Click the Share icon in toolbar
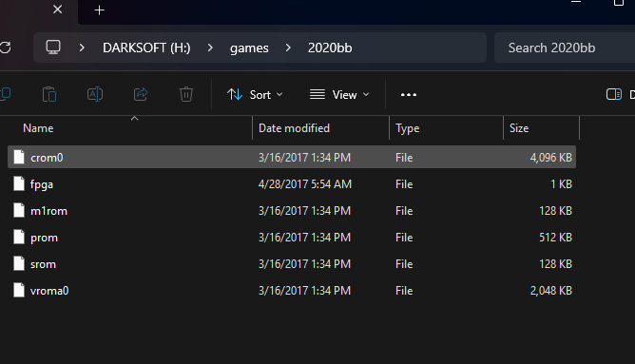This screenshot has width=635, height=364. [x=141, y=94]
